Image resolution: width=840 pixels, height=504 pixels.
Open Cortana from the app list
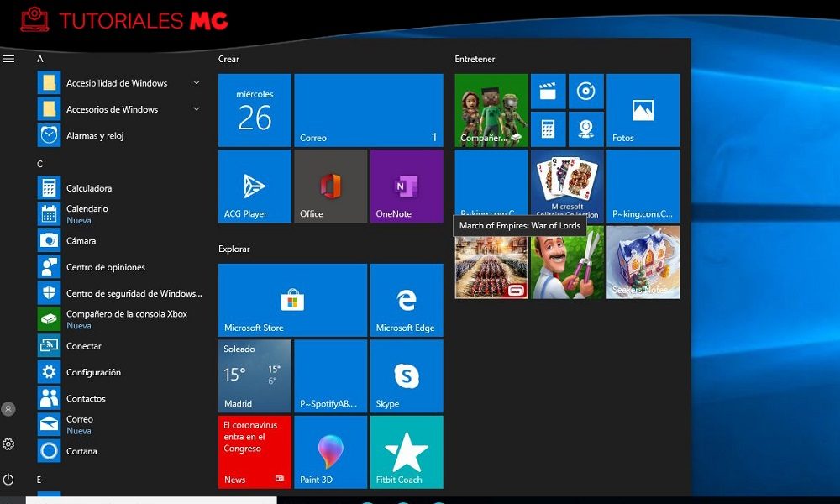point(84,451)
